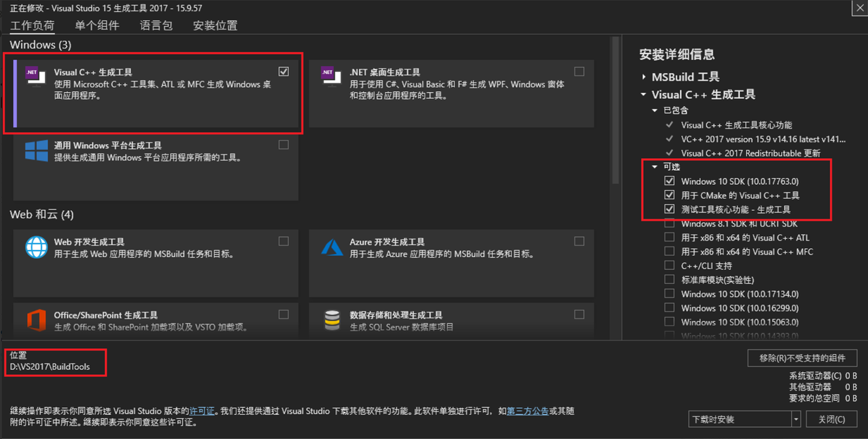Uncheck Windows 10 SDK (10.0.17763.0)
The height and width of the screenshot is (439, 868).
coord(669,181)
